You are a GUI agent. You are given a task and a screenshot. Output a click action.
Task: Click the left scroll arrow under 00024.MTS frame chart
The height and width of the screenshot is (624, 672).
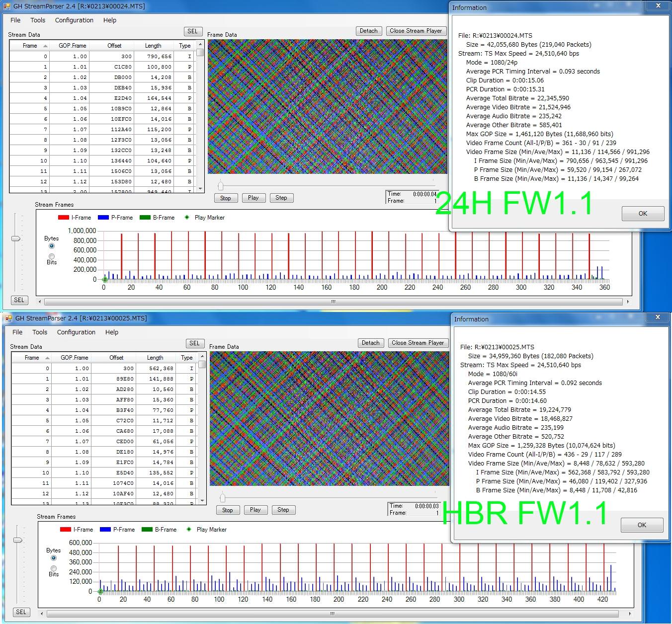point(40,302)
